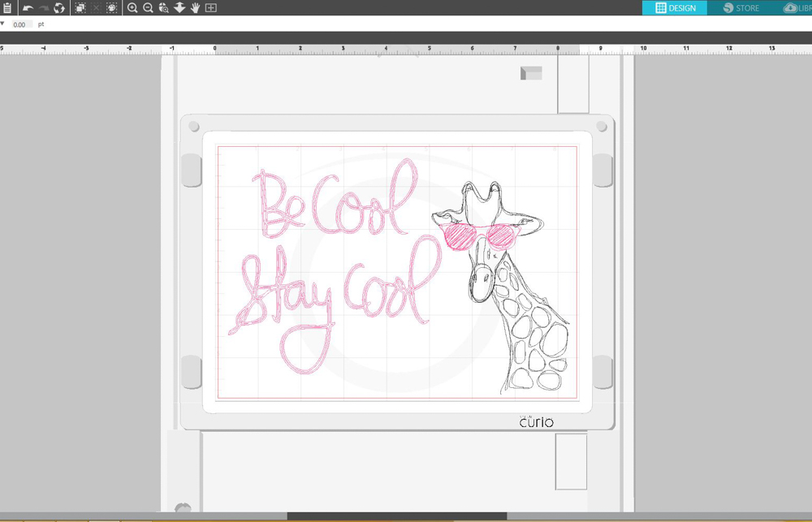Click the Fit to Window icon
This screenshot has height=522, width=812.
211,8
